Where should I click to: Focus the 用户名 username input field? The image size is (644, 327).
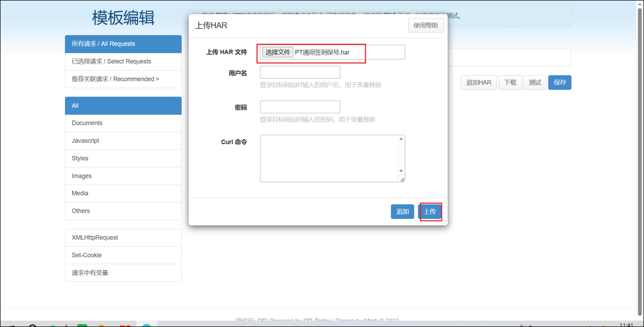point(300,72)
